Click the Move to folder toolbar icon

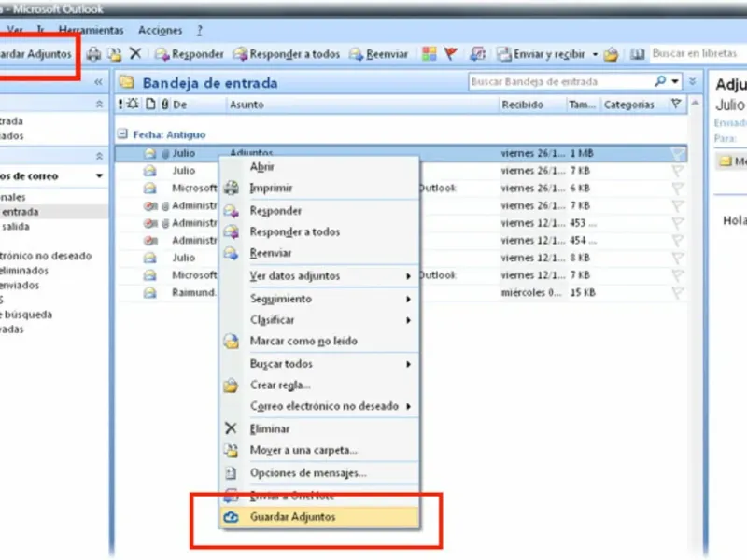[x=114, y=54]
